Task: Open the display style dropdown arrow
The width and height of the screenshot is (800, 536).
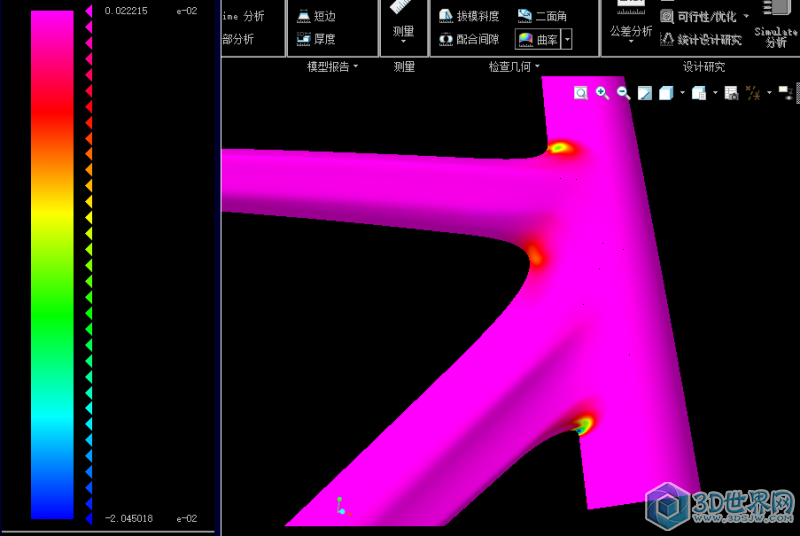Action: tap(682, 93)
